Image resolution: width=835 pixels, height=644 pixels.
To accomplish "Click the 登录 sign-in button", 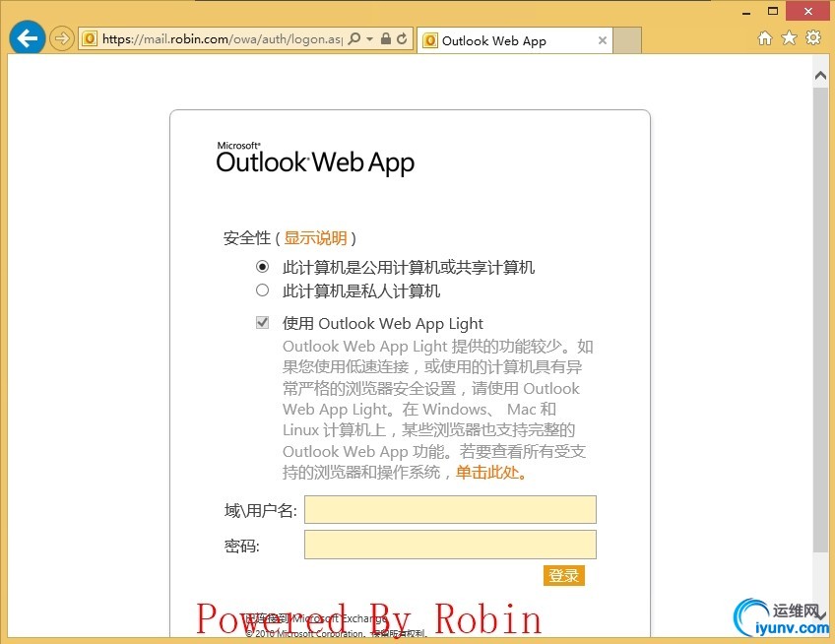I will tap(564, 575).
